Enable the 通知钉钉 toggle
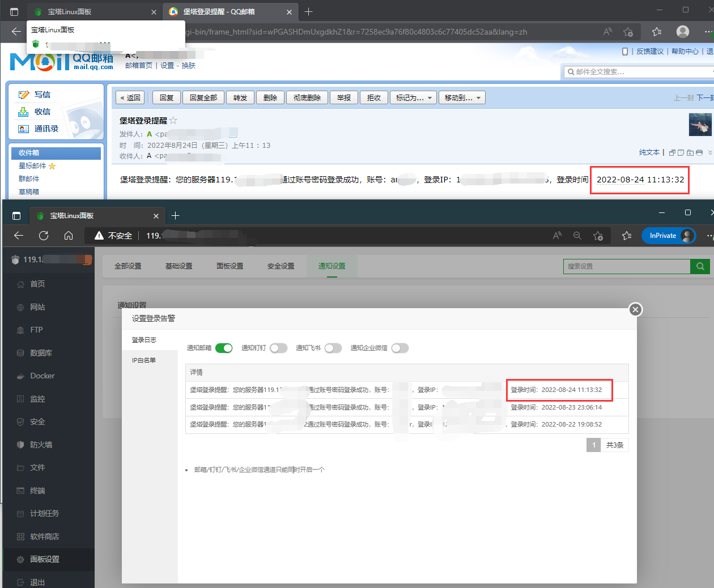 click(x=279, y=348)
